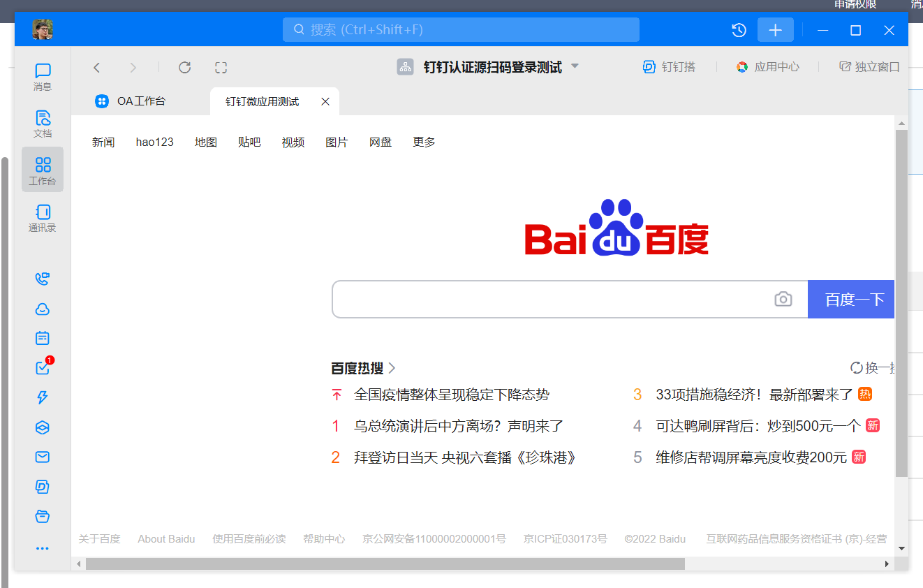
Task: Open the Contacts (通讯录) sidebar icon
Action: pos(43,217)
